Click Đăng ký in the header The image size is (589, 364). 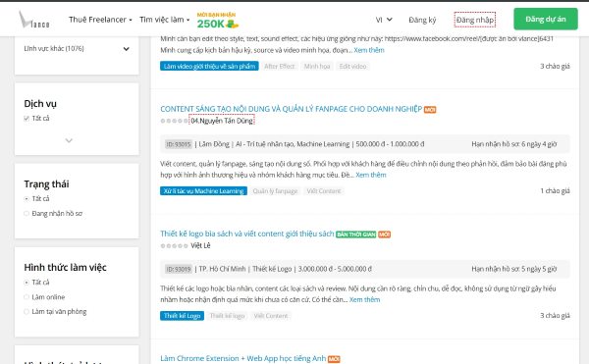pyautogui.click(x=422, y=20)
